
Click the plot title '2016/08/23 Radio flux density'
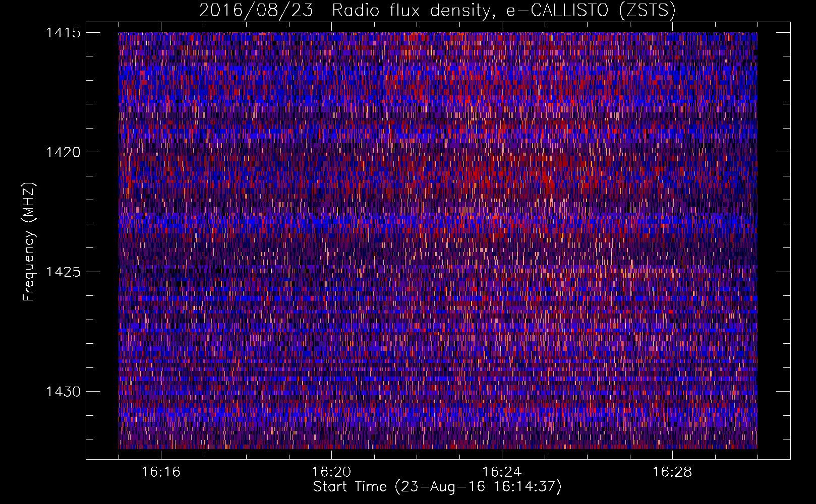[x=344, y=11]
